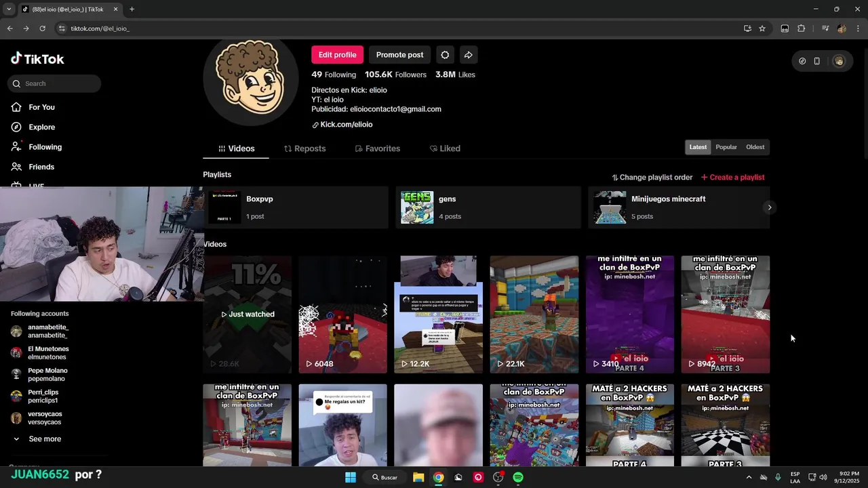Open BoxPvP clan video Parte 4, 3410 views
868x488 pixels.
pyautogui.click(x=629, y=314)
